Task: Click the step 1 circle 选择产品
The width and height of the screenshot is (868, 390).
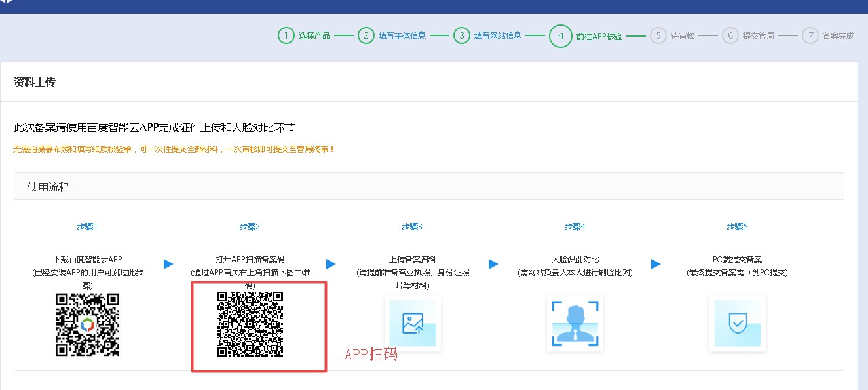Action: [x=286, y=35]
